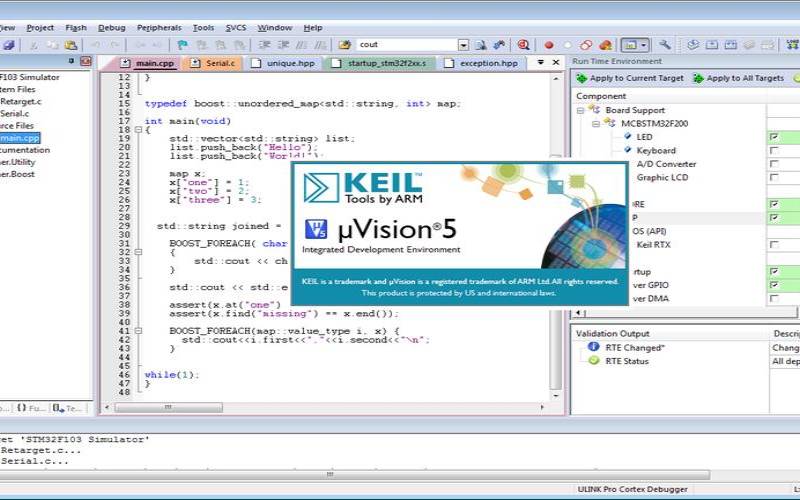Click Apply to All Targets

point(739,78)
